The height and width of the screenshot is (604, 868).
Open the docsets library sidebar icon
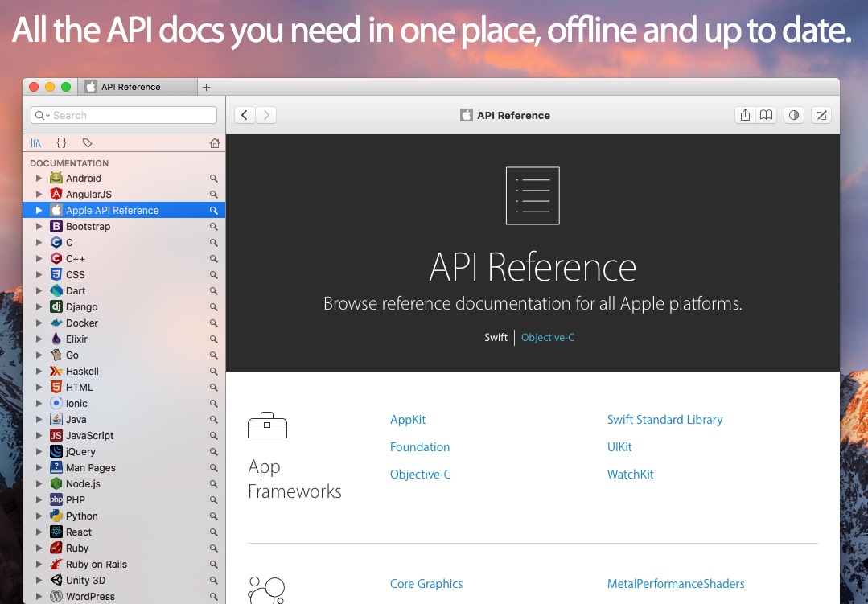coord(36,143)
